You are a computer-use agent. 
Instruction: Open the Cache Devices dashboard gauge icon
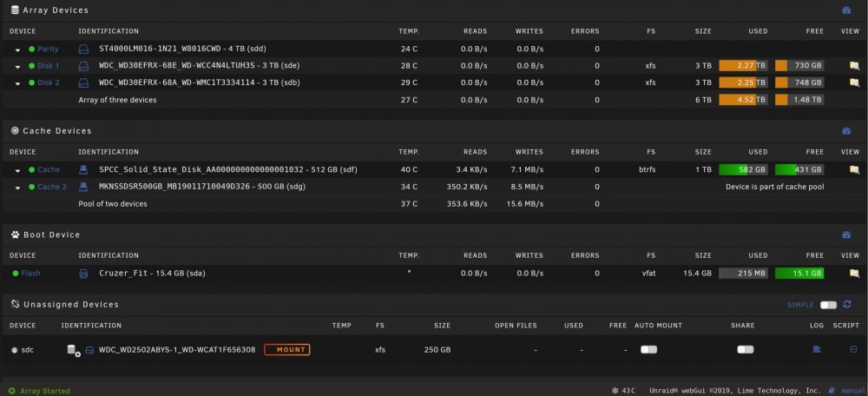[x=845, y=131]
